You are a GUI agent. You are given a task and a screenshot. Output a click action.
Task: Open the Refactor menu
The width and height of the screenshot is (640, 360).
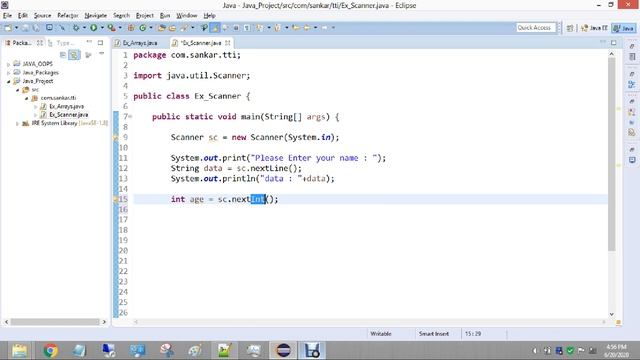[x=68, y=16]
